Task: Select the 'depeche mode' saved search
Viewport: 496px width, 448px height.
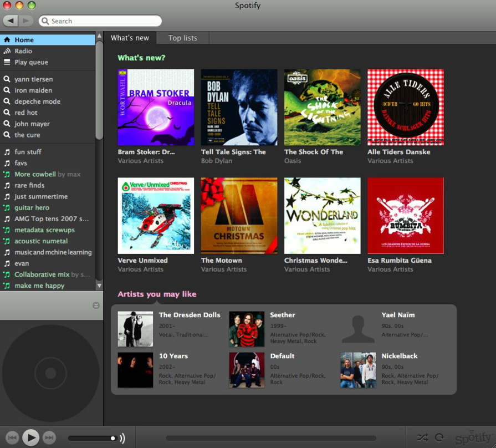Action: tap(48, 101)
